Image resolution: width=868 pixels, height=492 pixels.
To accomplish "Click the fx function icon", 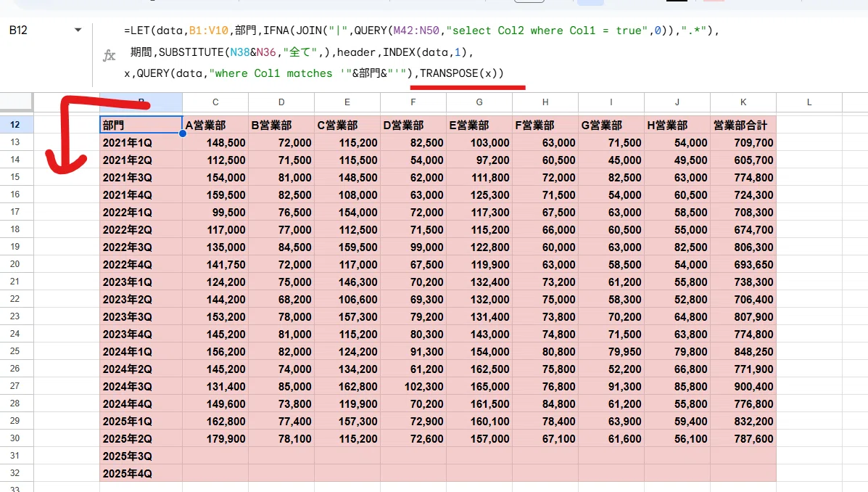I will pos(109,55).
